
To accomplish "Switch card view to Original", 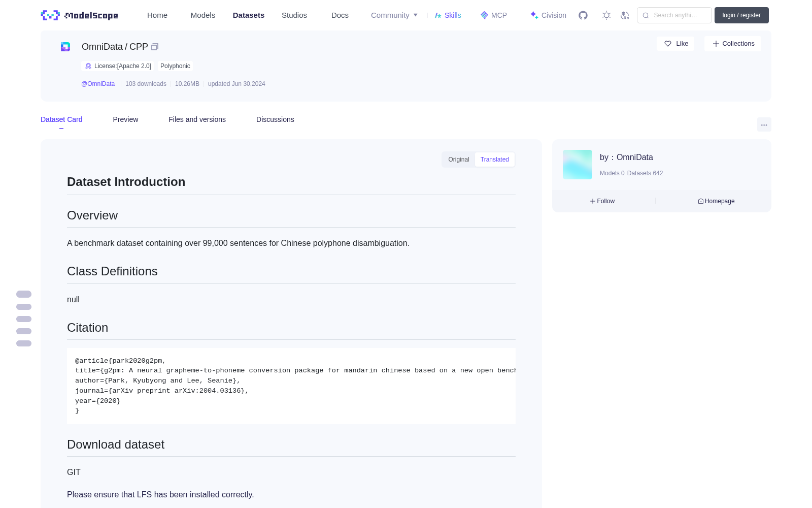I will 459,160.
